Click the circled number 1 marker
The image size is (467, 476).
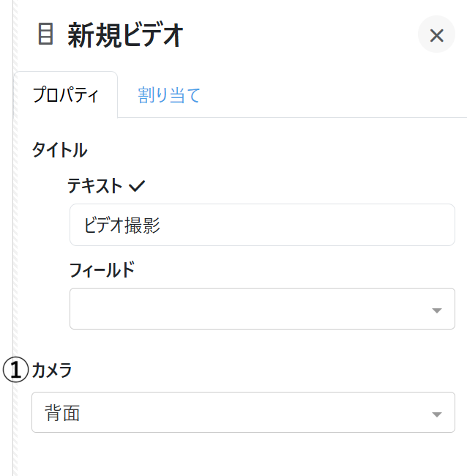tap(15, 371)
